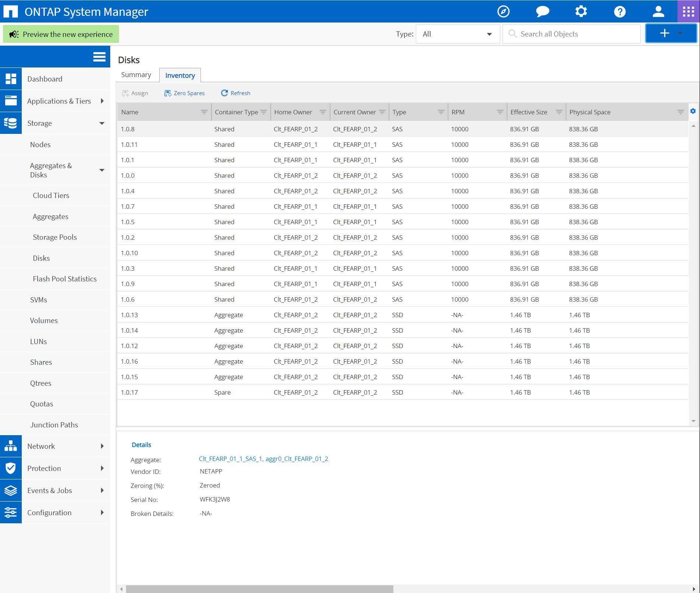Filter the Container Type column
The height and width of the screenshot is (593, 700).
click(x=264, y=112)
